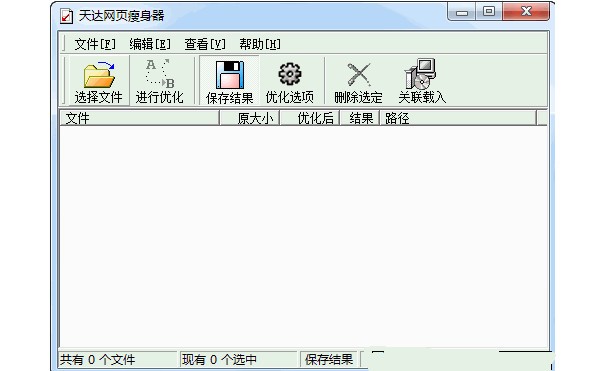Save results with 保存结果 floppy icon

[230, 75]
